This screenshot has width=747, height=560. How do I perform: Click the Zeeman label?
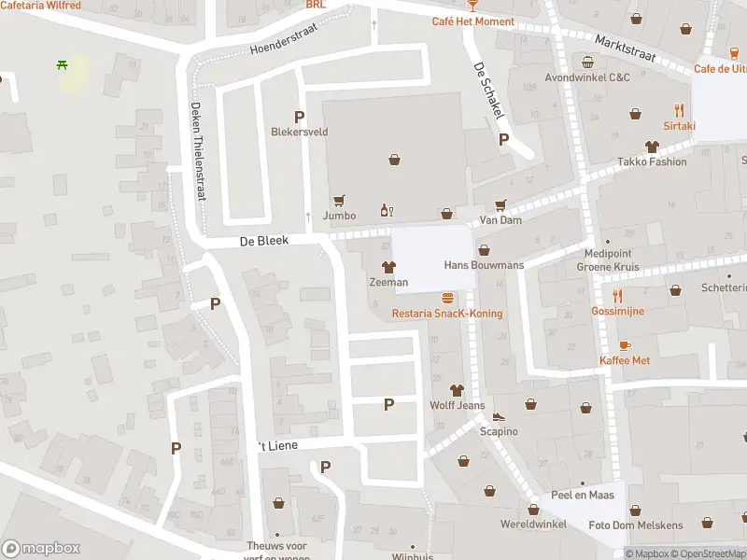tap(388, 283)
